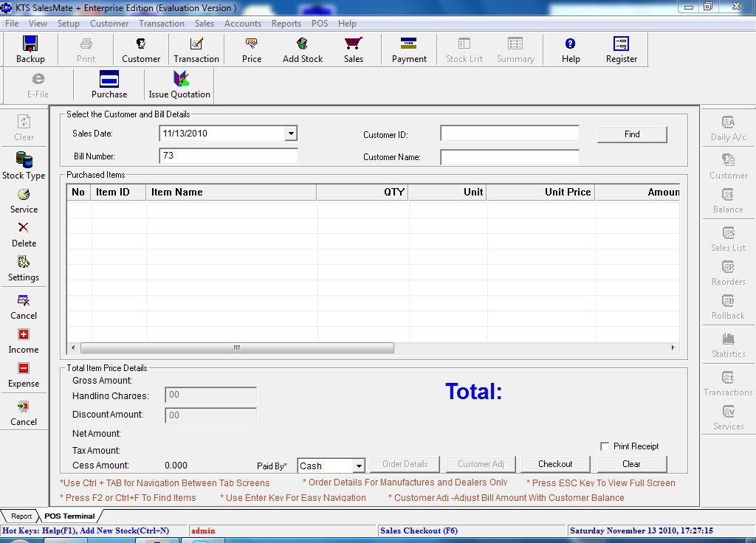Open the Sales cart icon

(x=354, y=49)
